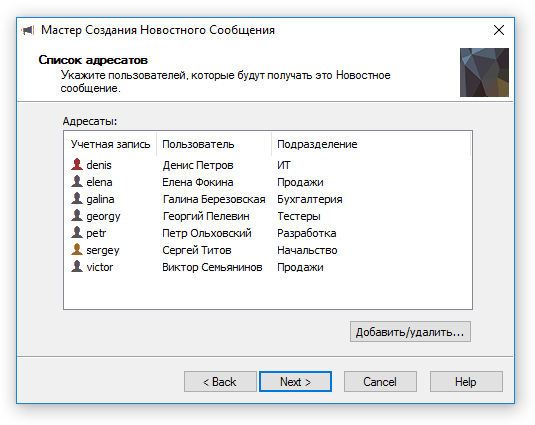Proceed with the Next button

pyautogui.click(x=295, y=382)
